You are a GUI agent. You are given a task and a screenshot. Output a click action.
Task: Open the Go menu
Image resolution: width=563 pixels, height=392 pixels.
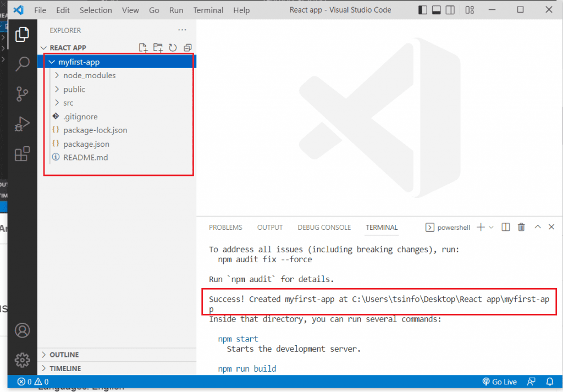[x=154, y=10]
